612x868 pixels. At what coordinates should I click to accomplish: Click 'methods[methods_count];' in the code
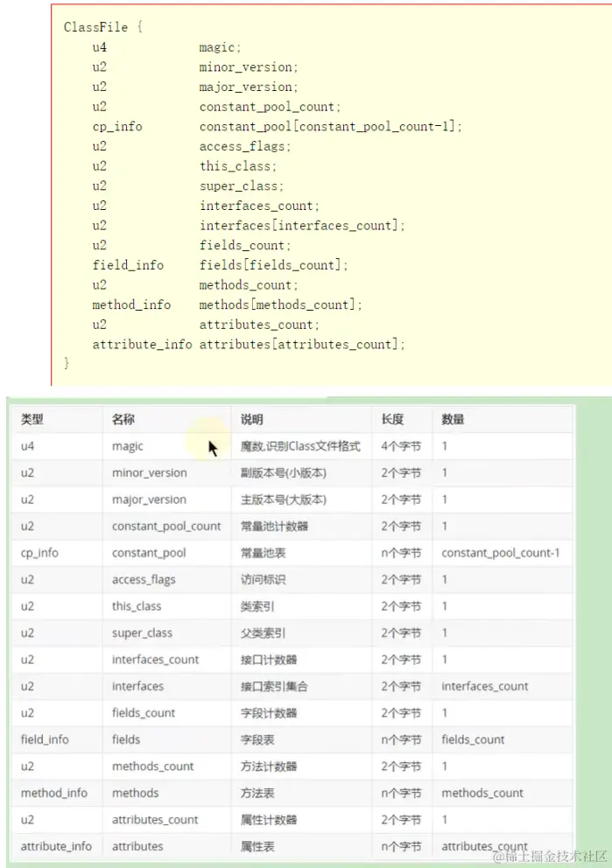click(x=281, y=305)
